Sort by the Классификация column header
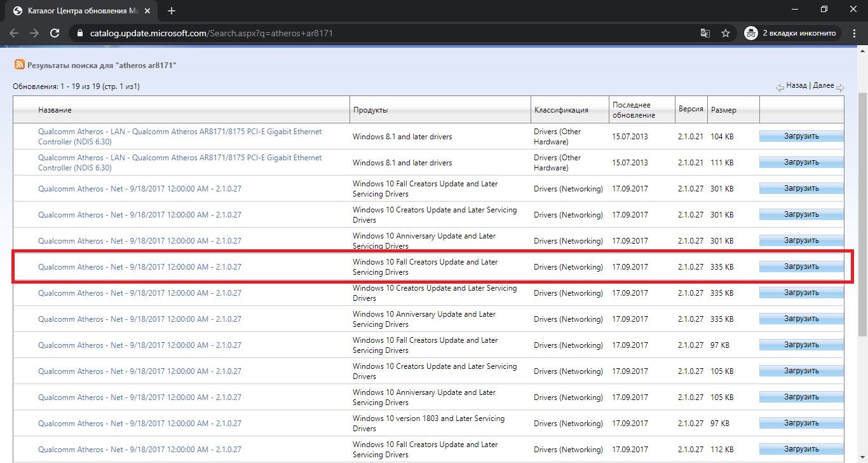The height and width of the screenshot is (463, 868). coord(561,110)
